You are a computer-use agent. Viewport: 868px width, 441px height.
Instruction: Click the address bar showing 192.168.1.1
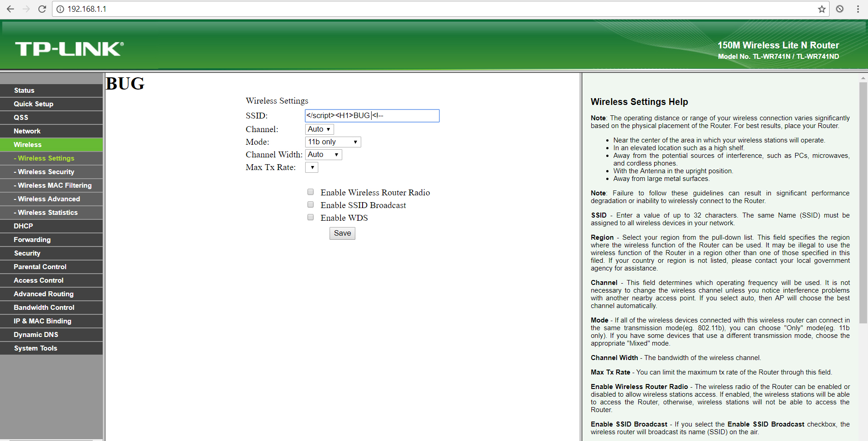click(441, 9)
